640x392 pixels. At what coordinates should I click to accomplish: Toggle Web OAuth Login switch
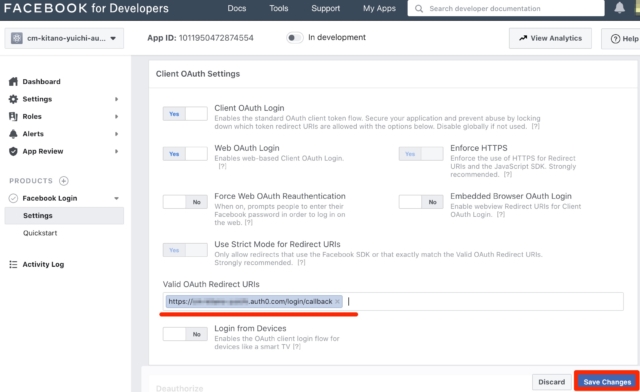click(185, 154)
